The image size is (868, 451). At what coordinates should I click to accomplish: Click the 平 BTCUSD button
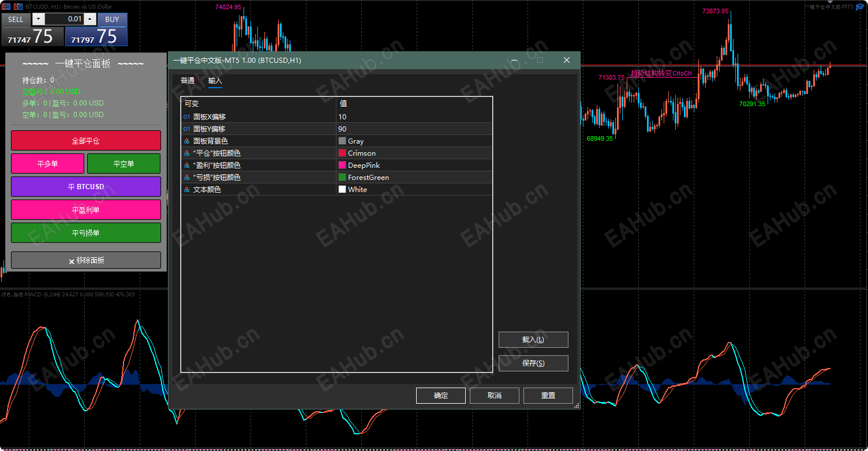tap(86, 187)
